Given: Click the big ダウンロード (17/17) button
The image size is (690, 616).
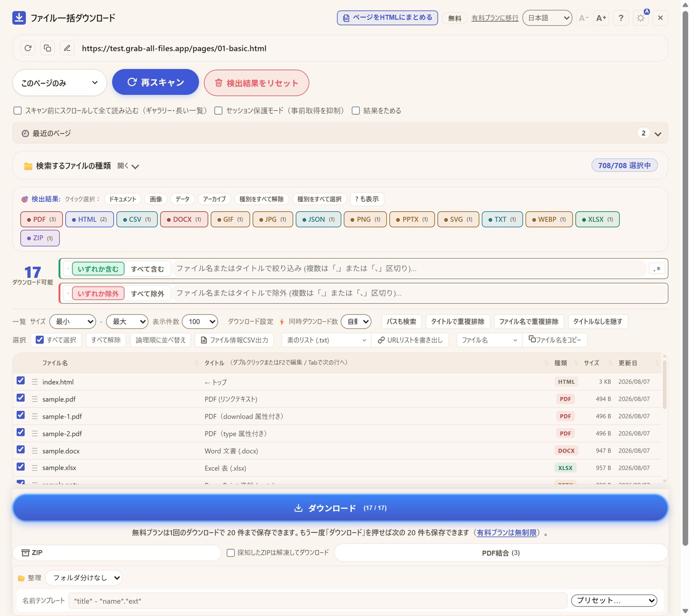Looking at the screenshot, I should click(340, 508).
